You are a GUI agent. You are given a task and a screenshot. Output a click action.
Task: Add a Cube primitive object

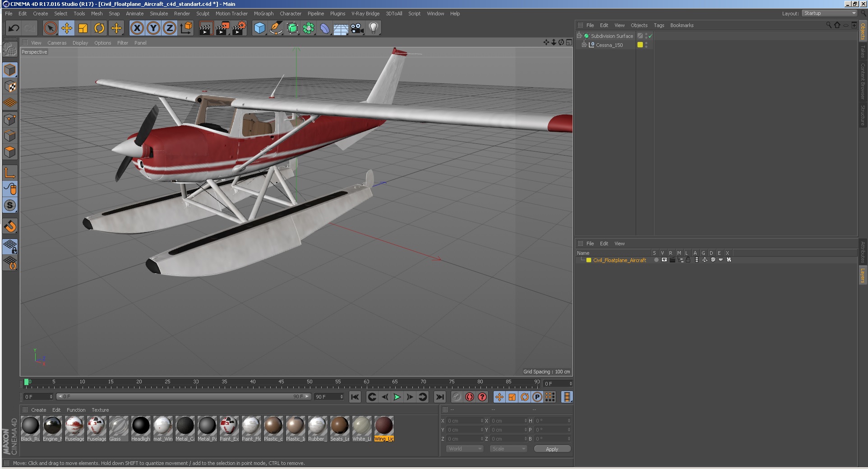pos(259,28)
